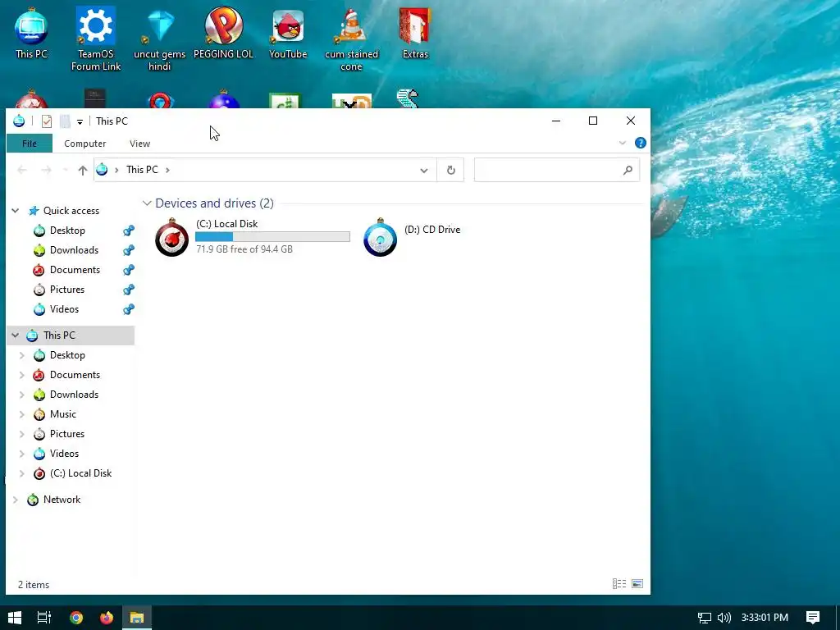Click the search magnifier icon
Viewport: 840px width, 630px height.
(x=628, y=170)
